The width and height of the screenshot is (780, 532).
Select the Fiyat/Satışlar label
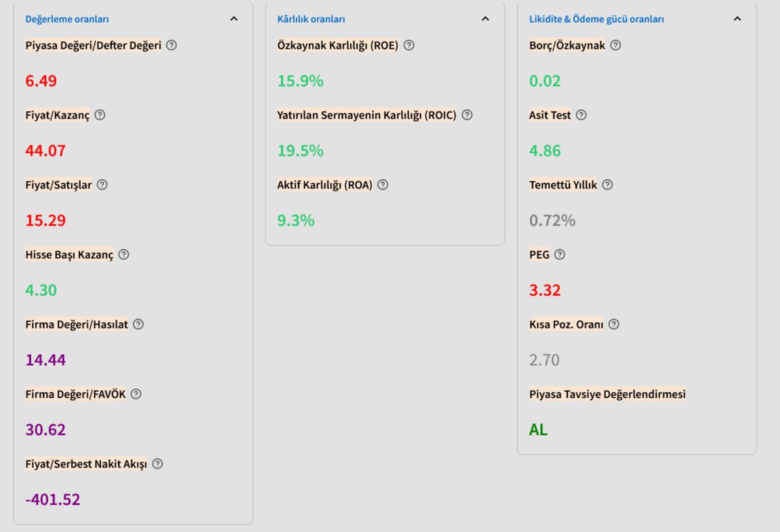pyautogui.click(x=58, y=184)
